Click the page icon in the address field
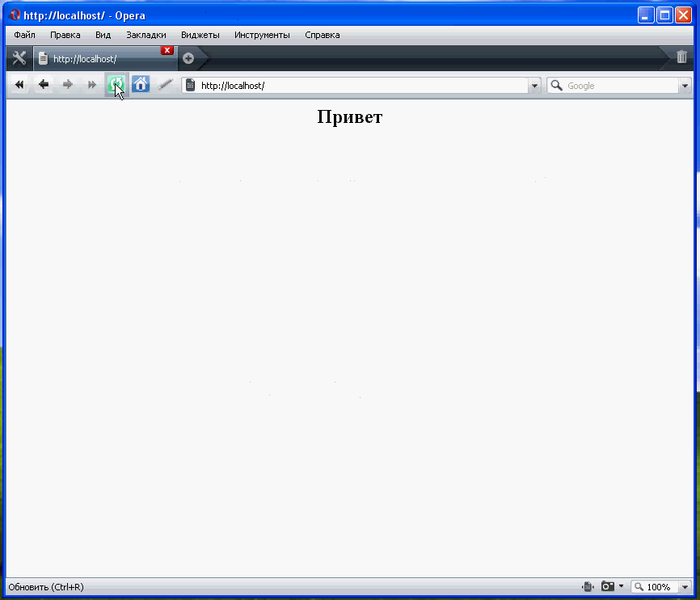Viewport: 700px width, 600px height. [190, 85]
